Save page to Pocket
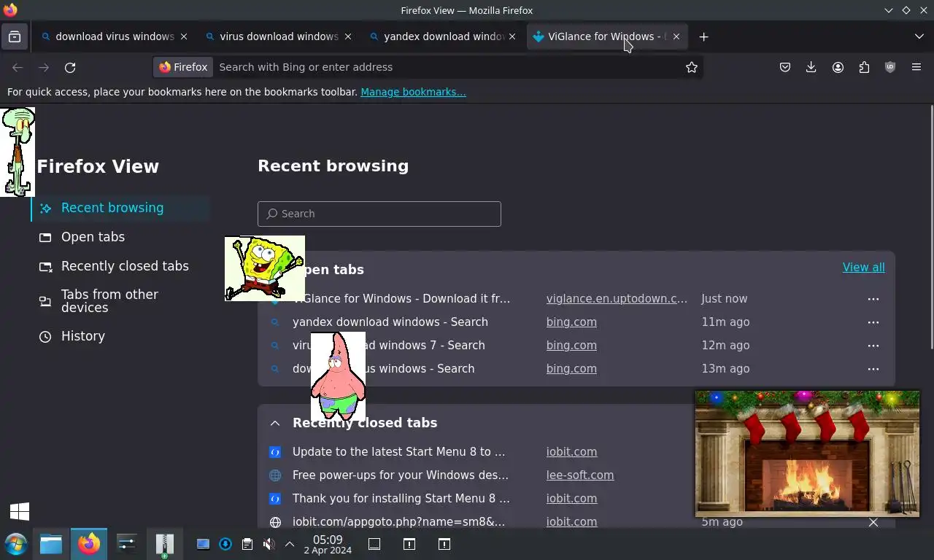This screenshot has width=934, height=560. pyautogui.click(x=785, y=67)
